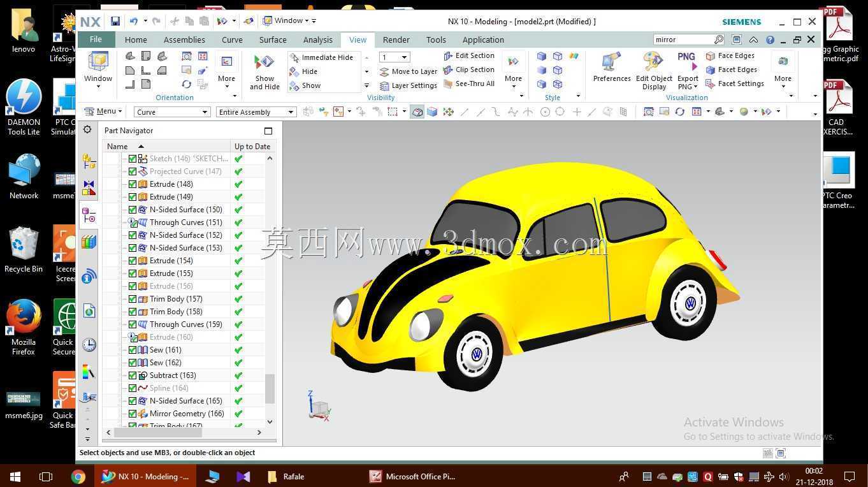This screenshot has width=868, height=487.
Task: Toggle the Through Curves (159) checkbox
Action: click(133, 324)
